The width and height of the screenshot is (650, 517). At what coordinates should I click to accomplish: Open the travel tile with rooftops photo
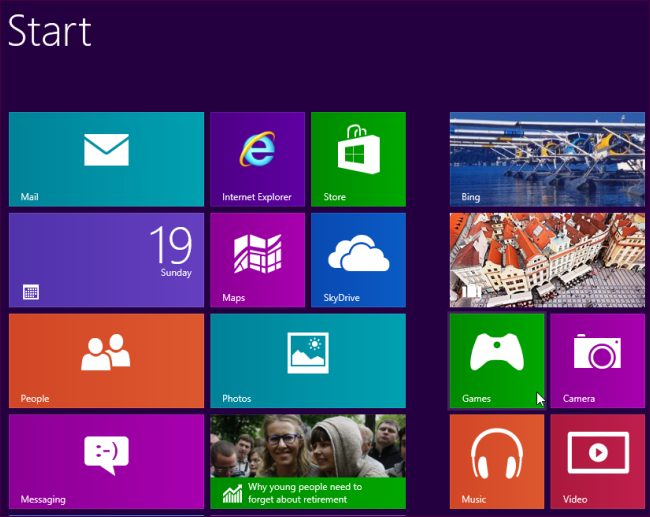[x=547, y=260]
